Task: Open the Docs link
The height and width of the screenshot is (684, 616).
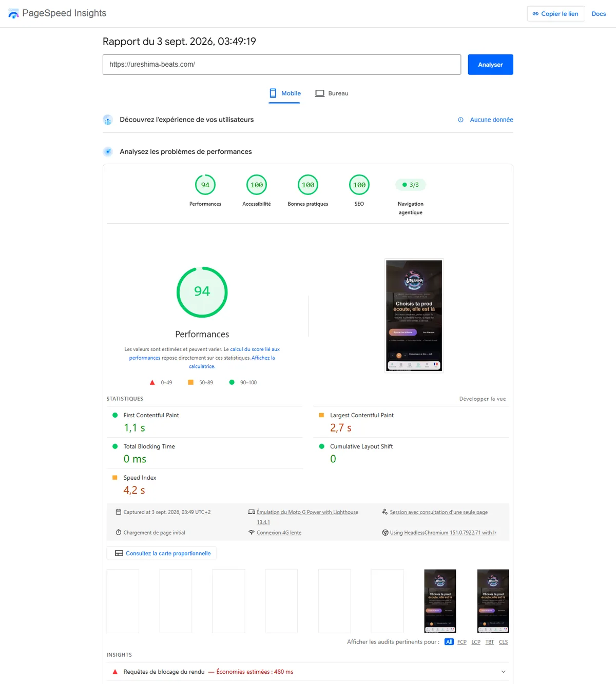Action: click(599, 14)
